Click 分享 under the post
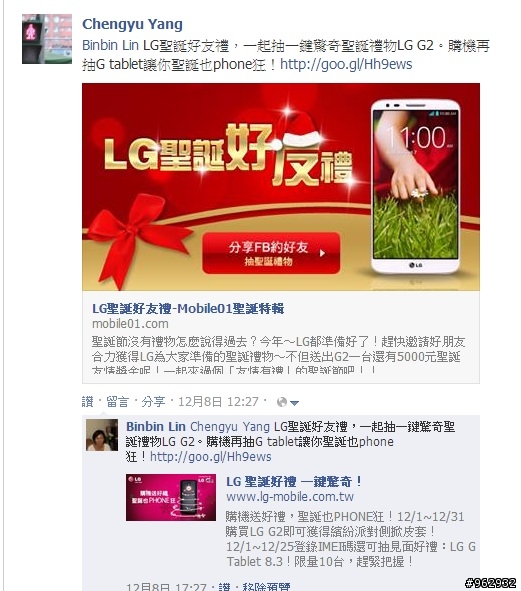The height and width of the screenshot is (591, 521). pyautogui.click(x=153, y=402)
